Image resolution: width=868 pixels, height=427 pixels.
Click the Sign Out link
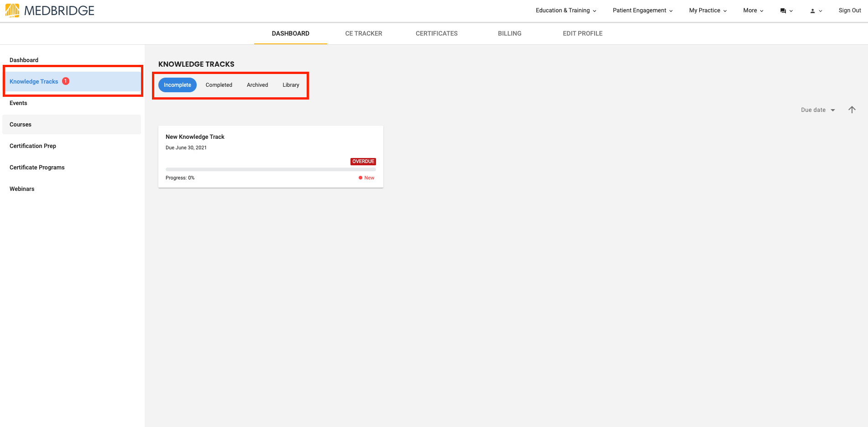[x=849, y=11]
